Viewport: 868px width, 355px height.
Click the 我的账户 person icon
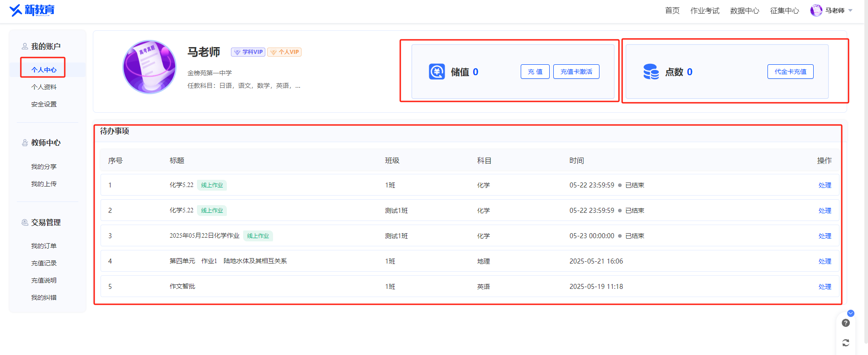click(x=25, y=46)
